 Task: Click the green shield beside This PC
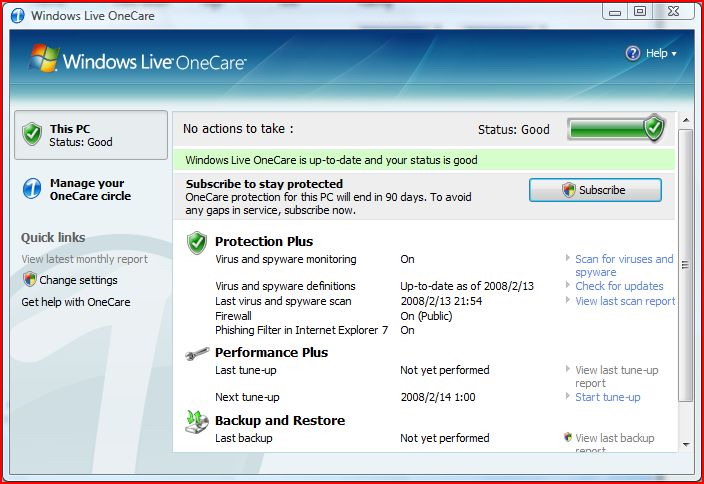(x=32, y=134)
